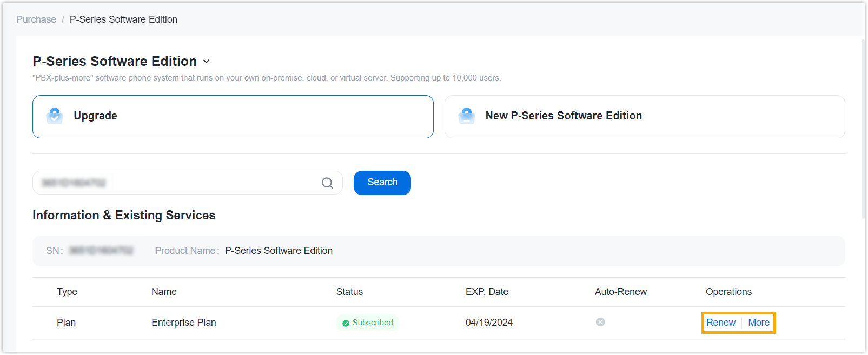This screenshot has height=355, width=868.
Task: Click the magnifier icon in the search box
Action: click(x=327, y=183)
